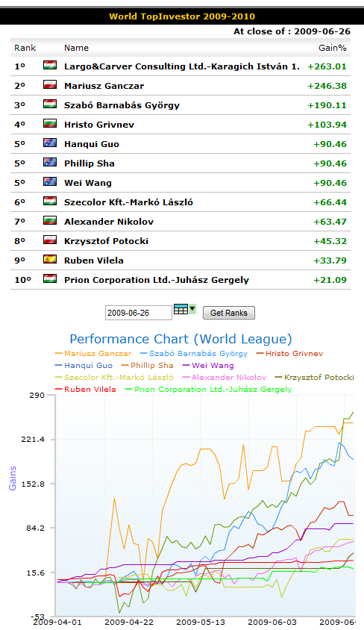
Task: Click the Name column header
Action: point(76,48)
